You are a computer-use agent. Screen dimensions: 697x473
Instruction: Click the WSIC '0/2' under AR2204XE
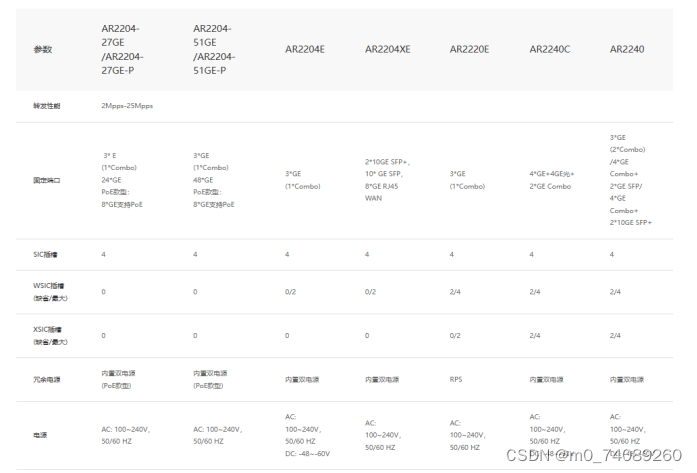tap(370, 292)
